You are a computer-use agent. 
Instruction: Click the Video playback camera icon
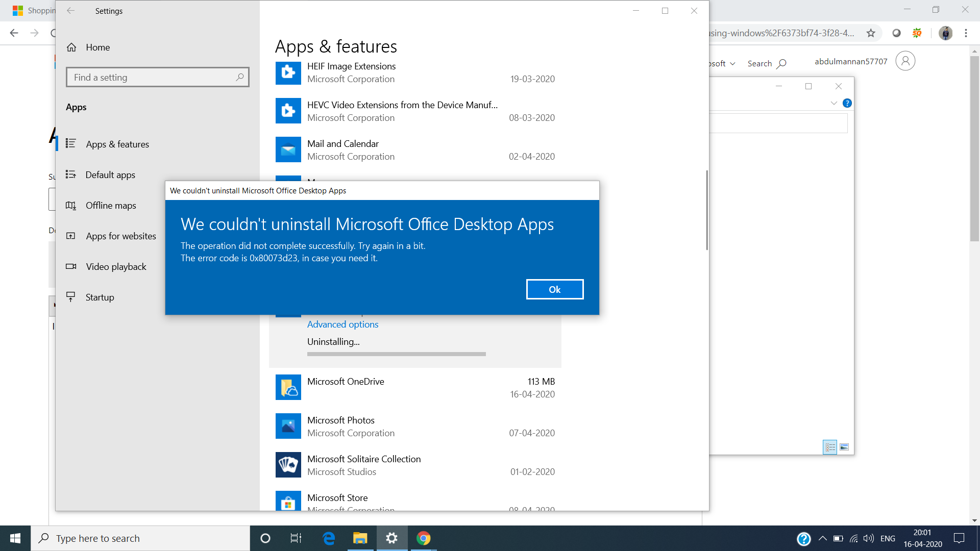coord(71,266)
